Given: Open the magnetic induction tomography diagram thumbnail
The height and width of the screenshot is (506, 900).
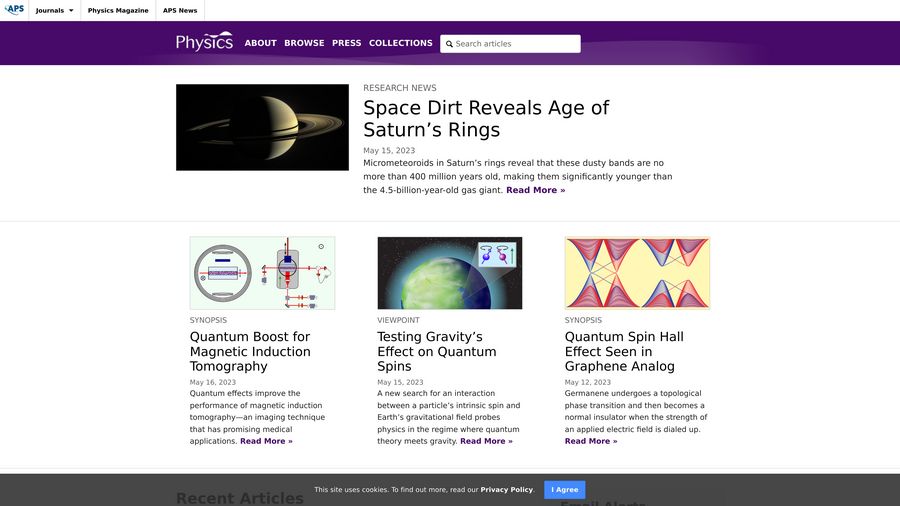Looking at the screenshot, I should click(262, 273).
